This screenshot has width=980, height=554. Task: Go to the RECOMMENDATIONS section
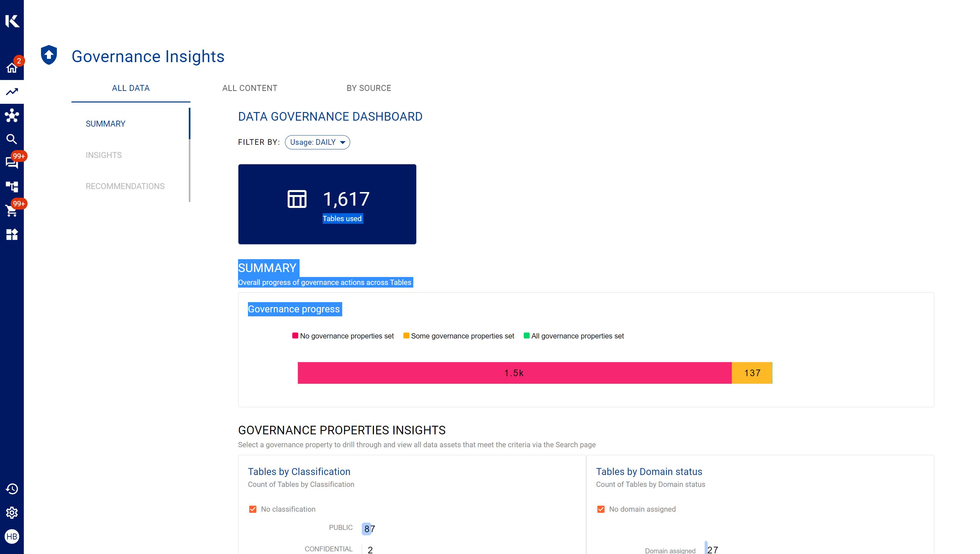[x=125, y=186]
